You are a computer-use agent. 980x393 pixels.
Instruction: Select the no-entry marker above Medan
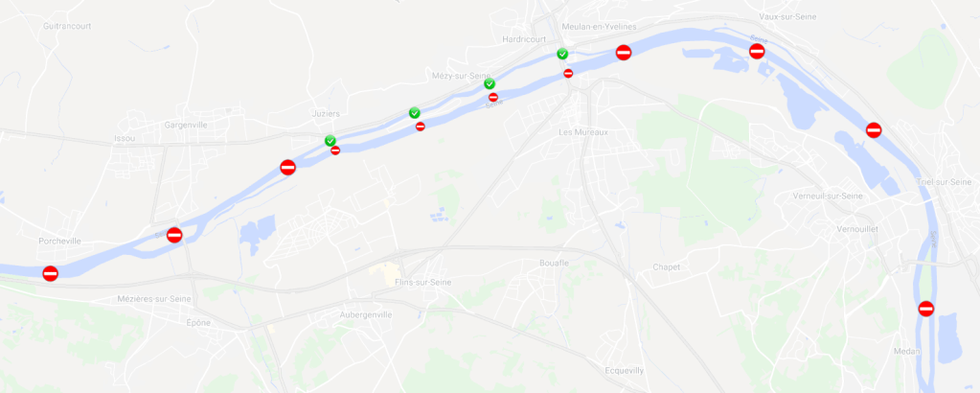click(926, 309)
